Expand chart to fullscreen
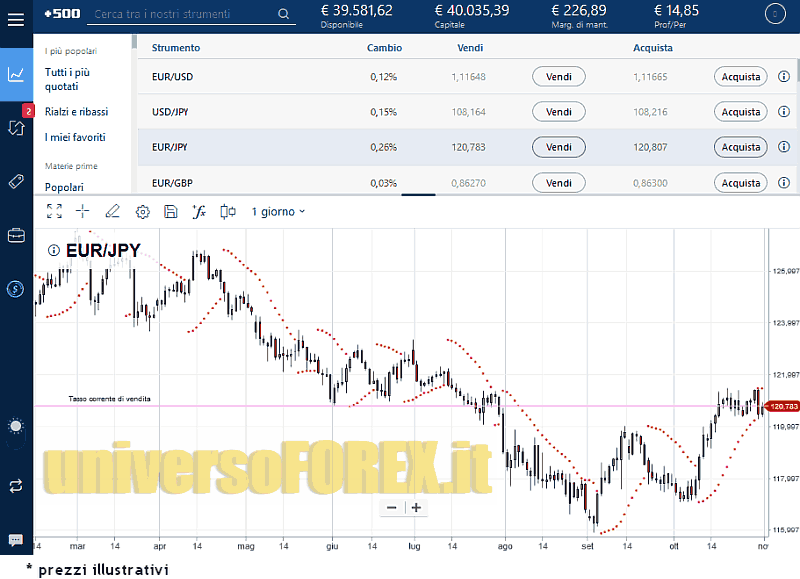The width and height of the screenshot is (800, 579). pyautogui.click(x=54, y=211)
